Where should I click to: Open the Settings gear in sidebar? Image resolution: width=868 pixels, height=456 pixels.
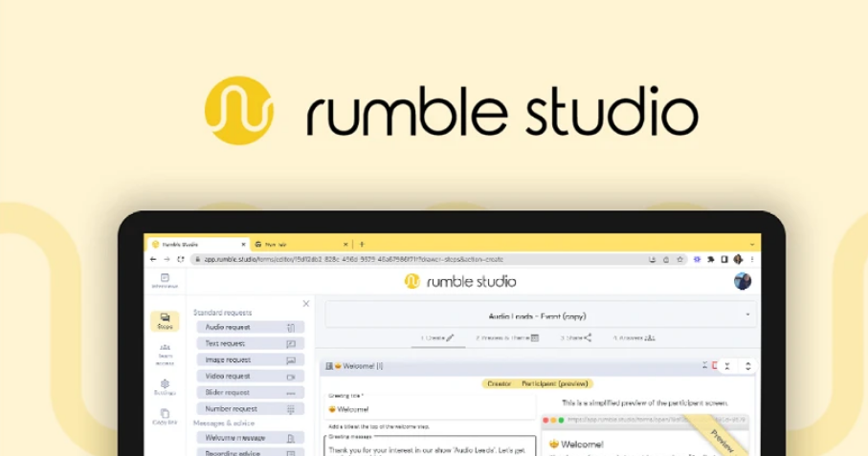tap(165, 387)
